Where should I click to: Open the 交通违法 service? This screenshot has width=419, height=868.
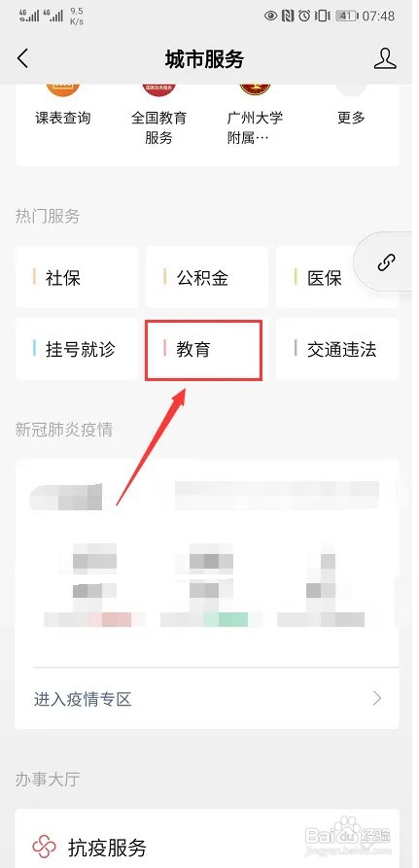pyautogui.click(x=337, y=349)
